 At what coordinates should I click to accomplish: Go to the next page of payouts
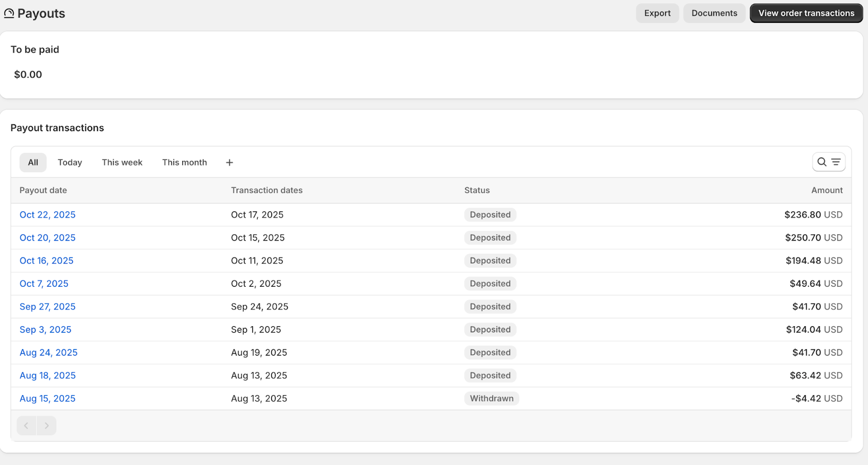(x=47, y=426)
